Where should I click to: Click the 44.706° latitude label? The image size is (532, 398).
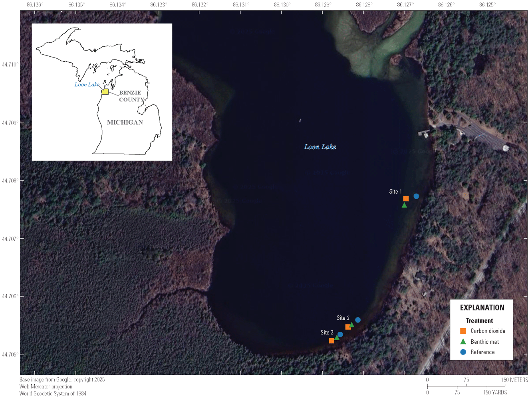point(10,296)
